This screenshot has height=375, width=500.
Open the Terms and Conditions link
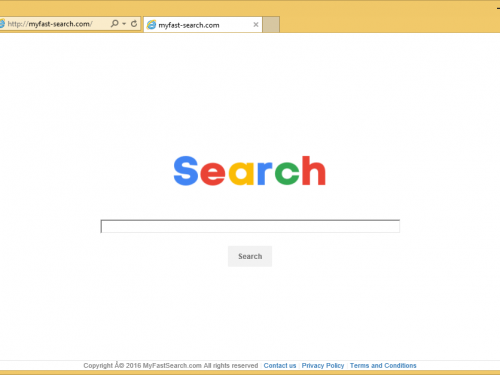383,366
